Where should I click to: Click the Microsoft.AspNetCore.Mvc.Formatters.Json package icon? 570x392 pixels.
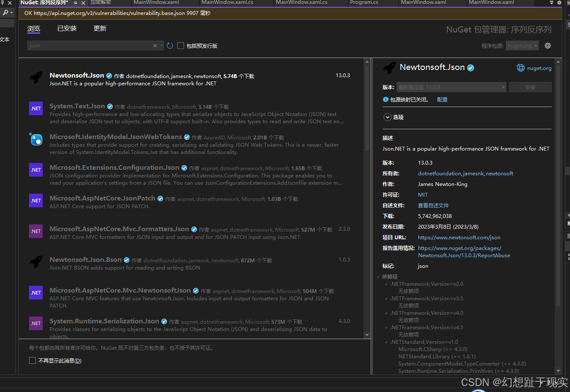(36, 231)
